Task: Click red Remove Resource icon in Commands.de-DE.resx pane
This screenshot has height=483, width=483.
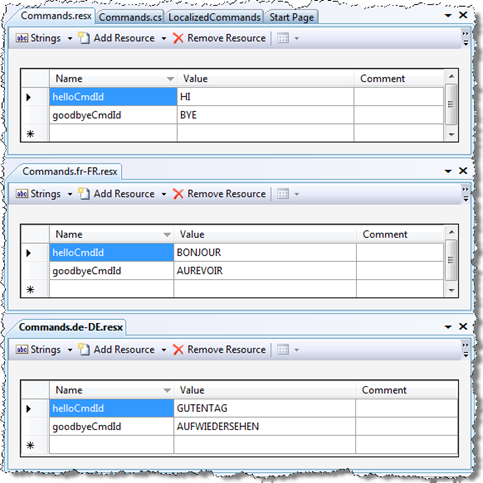Action: point(178,350)
